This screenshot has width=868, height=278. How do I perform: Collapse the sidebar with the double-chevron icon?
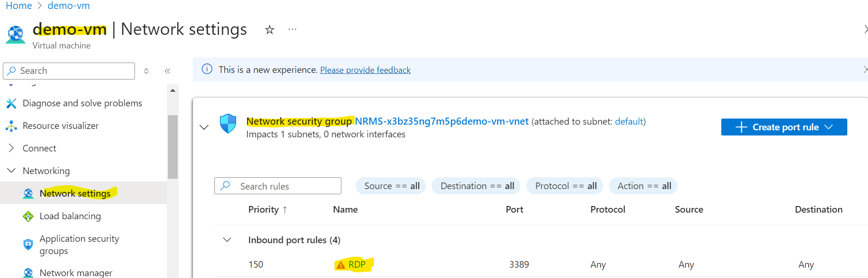coord(167,70)
